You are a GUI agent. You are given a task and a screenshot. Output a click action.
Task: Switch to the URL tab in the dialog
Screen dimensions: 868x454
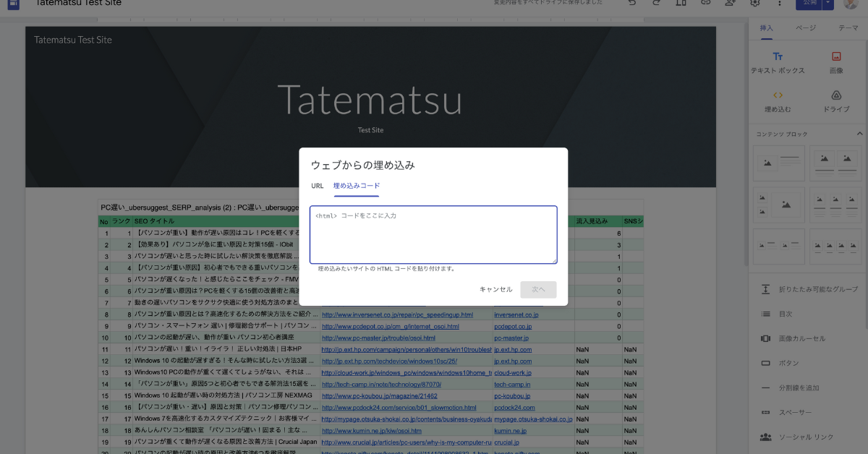tap(317, 186)
